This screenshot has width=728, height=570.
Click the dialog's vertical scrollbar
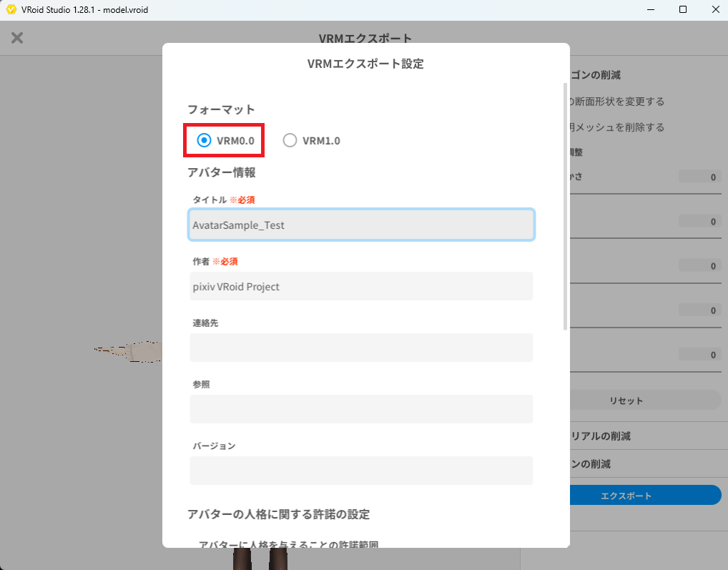(565, 207)
